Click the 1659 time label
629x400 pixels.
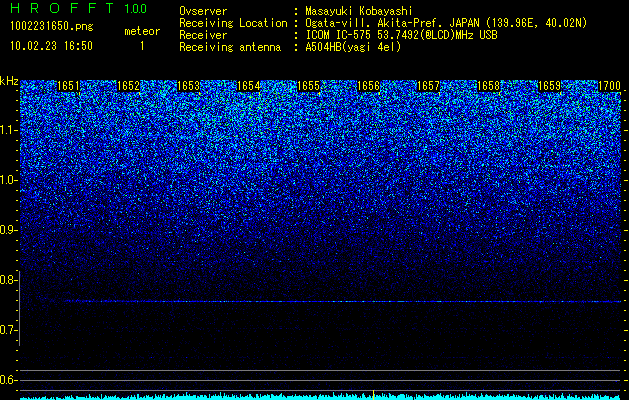click(x=549, y=86)
